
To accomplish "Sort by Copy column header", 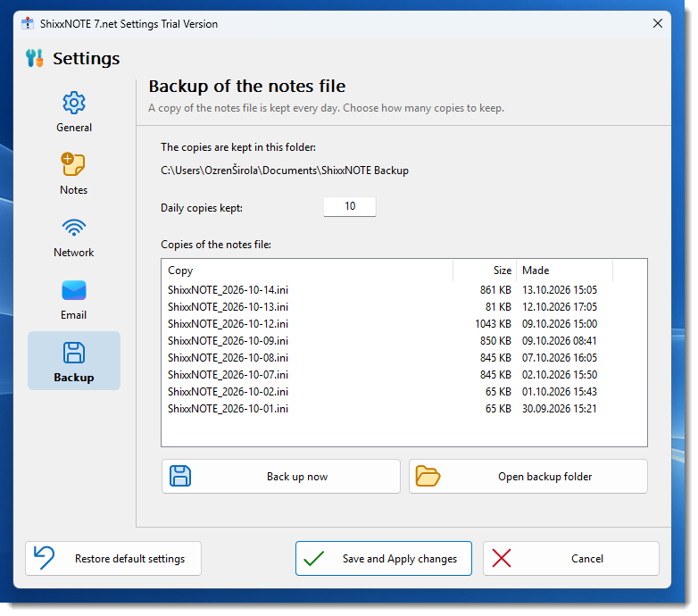I will (x=307, y=271).
